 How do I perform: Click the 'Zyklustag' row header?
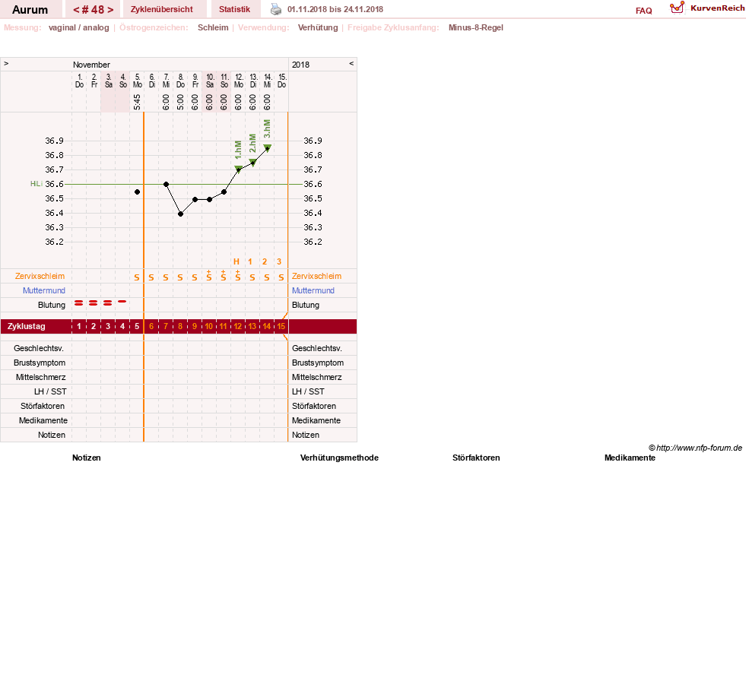(x=26, y=326)
